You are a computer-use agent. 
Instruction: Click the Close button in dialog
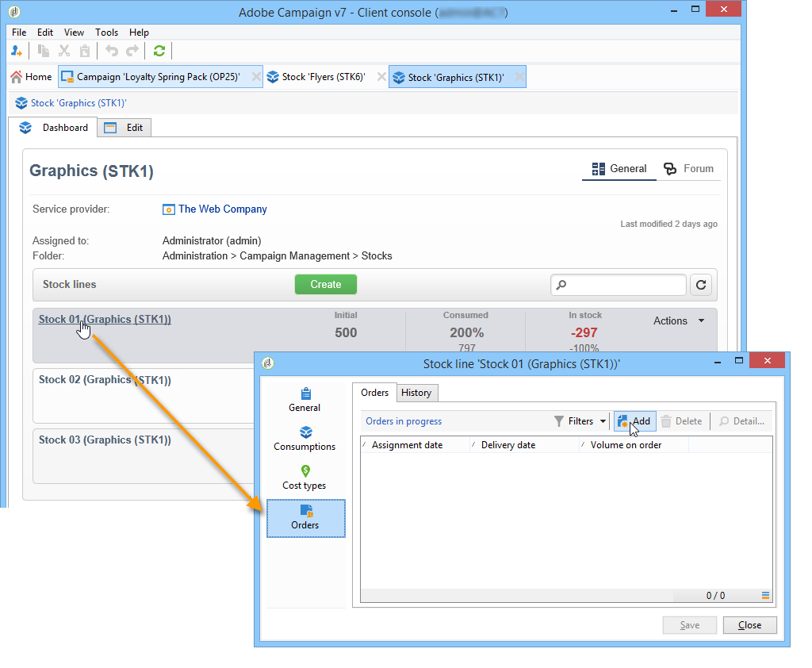[x=750, y=625]
